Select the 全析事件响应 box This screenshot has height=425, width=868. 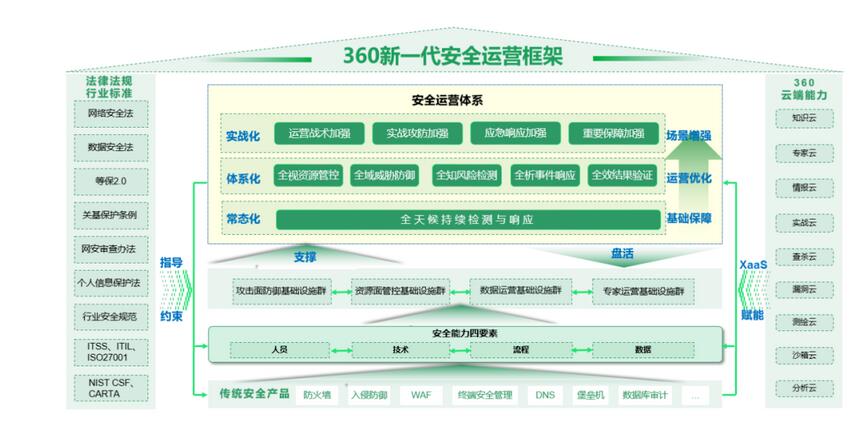545,175
